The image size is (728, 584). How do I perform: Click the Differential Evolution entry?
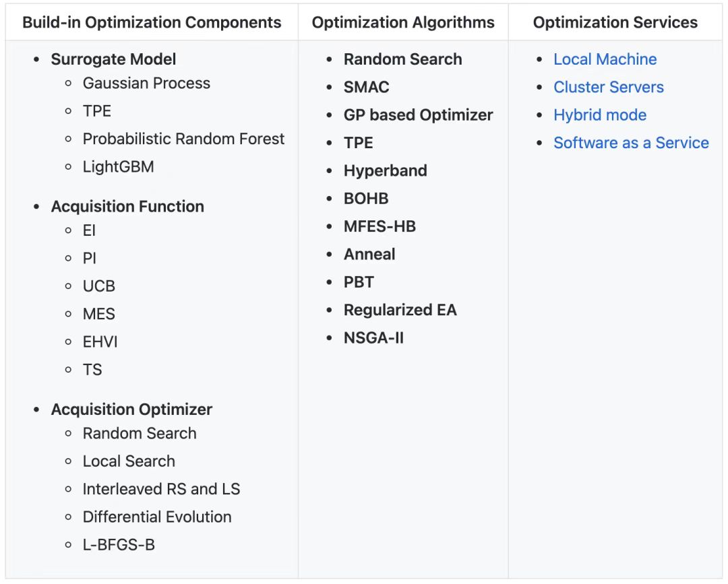157,517
